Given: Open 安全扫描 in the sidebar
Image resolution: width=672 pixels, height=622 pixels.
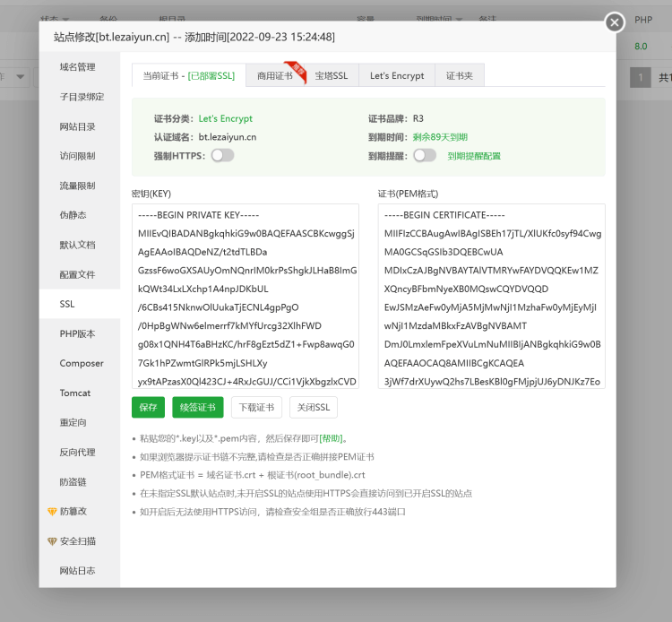Looking at the screenshot, I should click(x=80, y=541).
